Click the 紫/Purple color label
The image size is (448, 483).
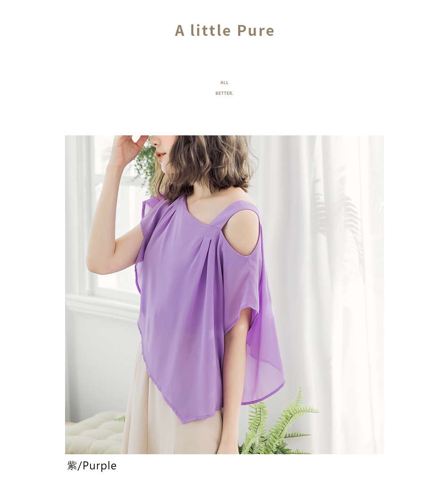92,466
